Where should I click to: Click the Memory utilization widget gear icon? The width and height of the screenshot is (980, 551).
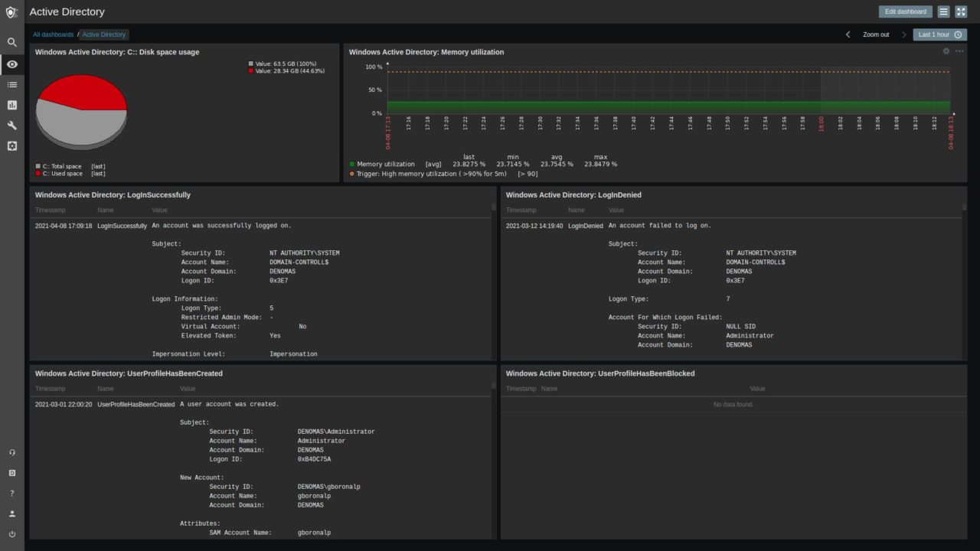pyautogui.click(x=946, y=51)
